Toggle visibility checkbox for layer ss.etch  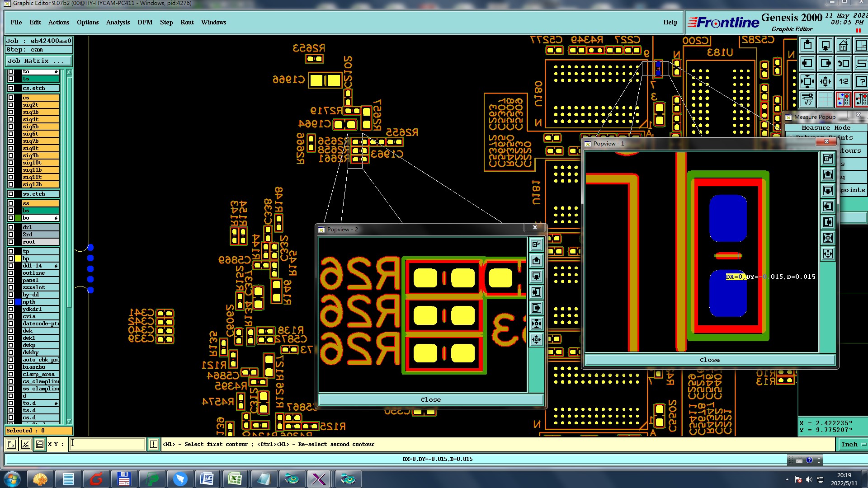tap(11, 194)
